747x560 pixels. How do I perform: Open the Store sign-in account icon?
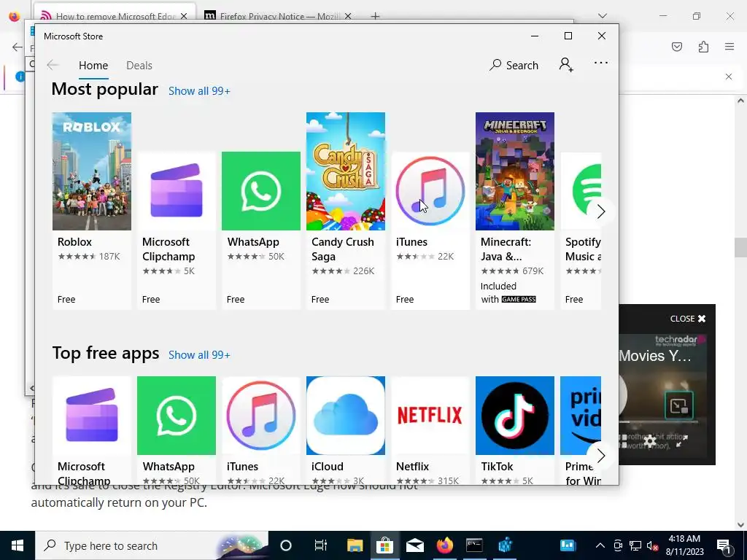click(566, 65)
